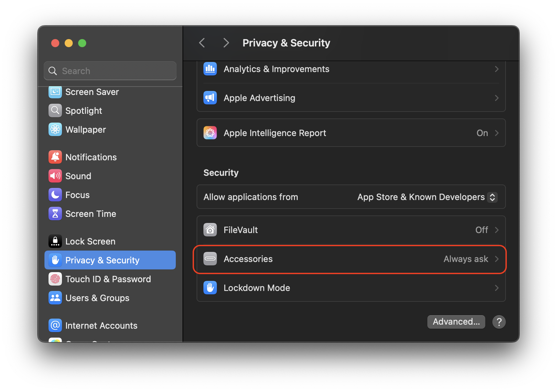
Task: Expand Accessories Always ask chevron
Action: pos(496,259)
